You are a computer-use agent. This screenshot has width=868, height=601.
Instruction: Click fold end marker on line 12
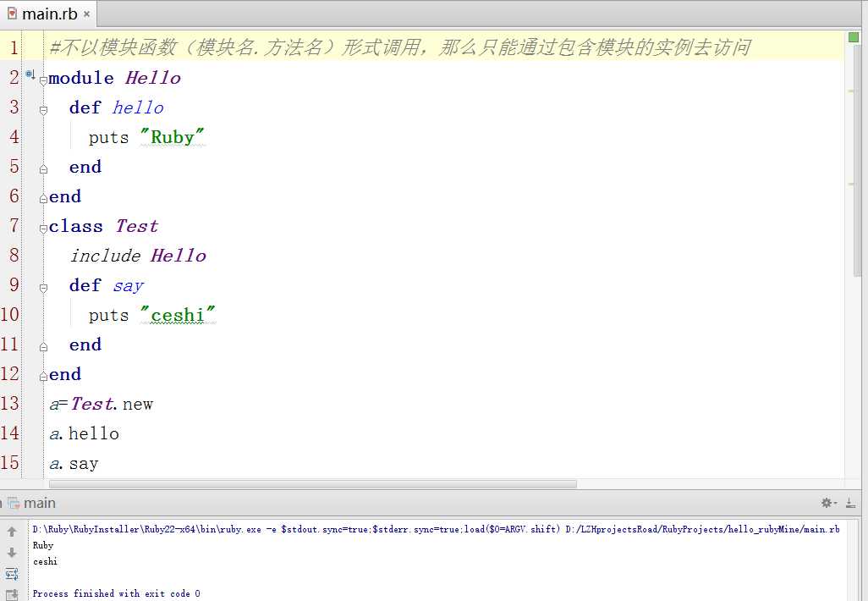coord(43,377)
